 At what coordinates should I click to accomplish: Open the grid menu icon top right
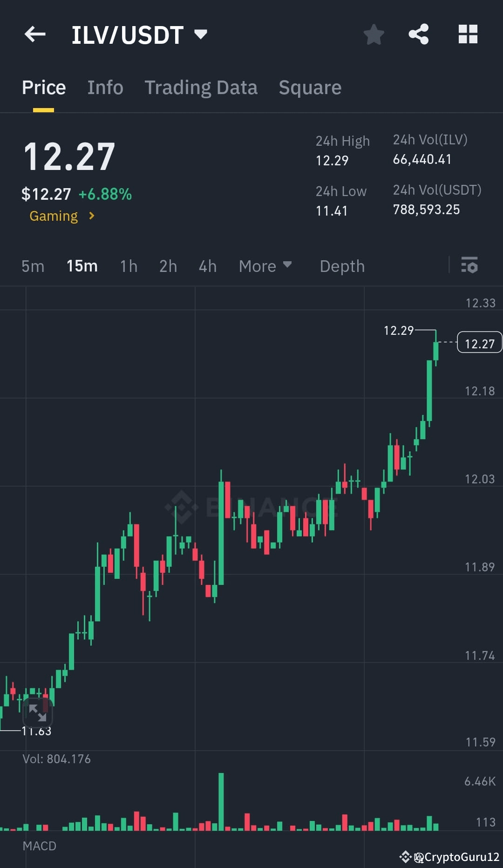pos(468,34)
